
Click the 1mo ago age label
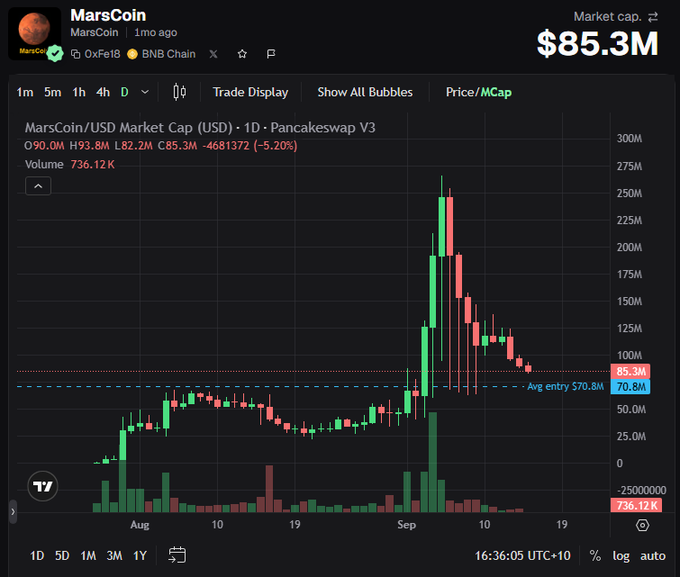[155, 33]
